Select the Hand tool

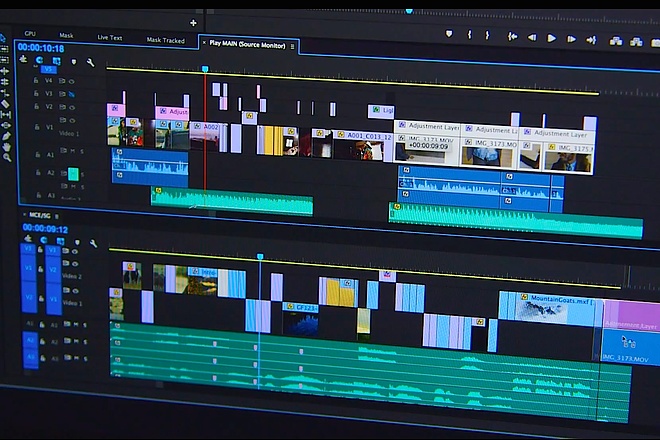(6, 147)
